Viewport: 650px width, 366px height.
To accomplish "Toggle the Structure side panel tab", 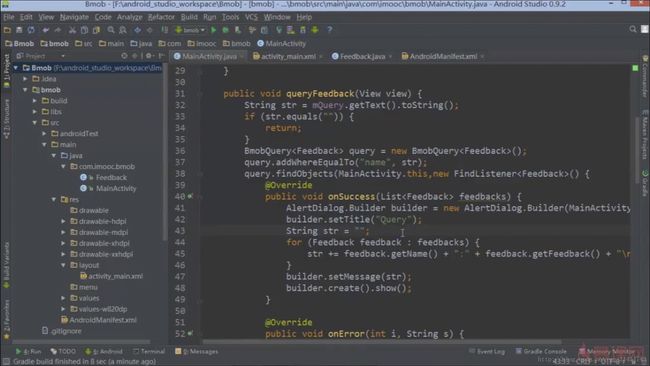I will click(6, 119).
